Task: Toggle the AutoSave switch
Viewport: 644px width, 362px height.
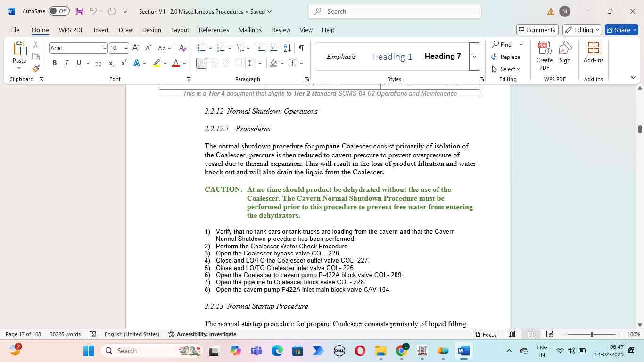Action: (58, 11)
